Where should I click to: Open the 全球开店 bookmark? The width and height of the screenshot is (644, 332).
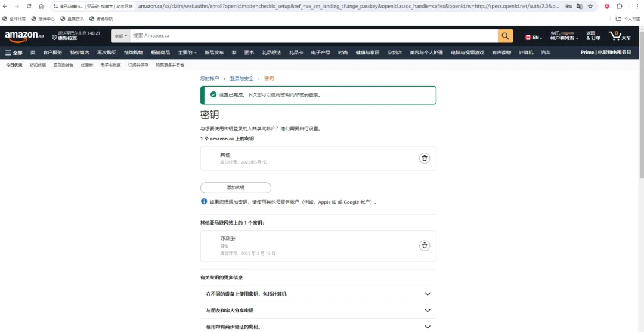(x=14, y=19)
